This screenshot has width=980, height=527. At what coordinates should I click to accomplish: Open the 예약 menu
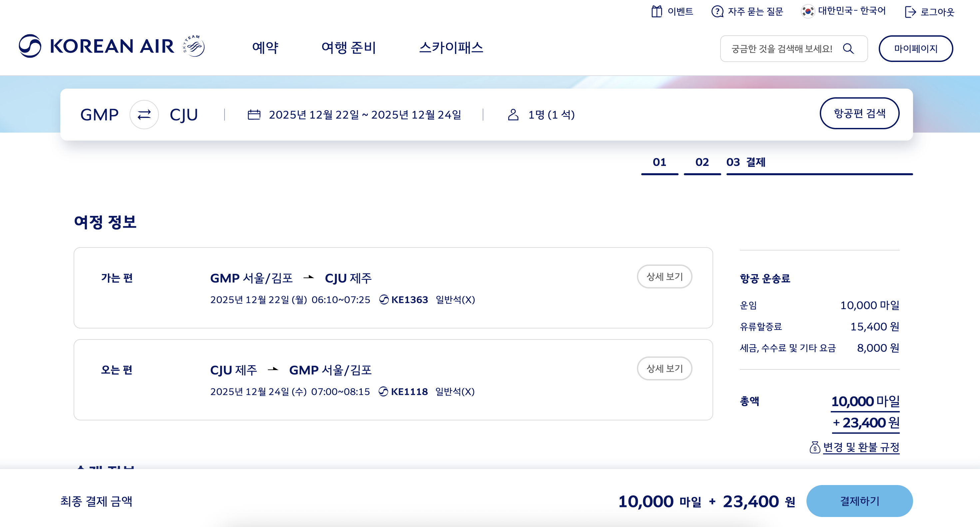point(265,48)
